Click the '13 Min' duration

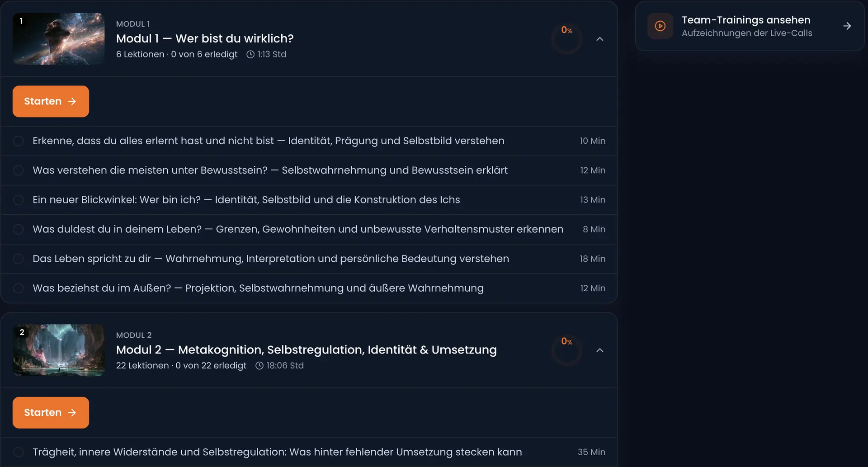tap(593, 200)
